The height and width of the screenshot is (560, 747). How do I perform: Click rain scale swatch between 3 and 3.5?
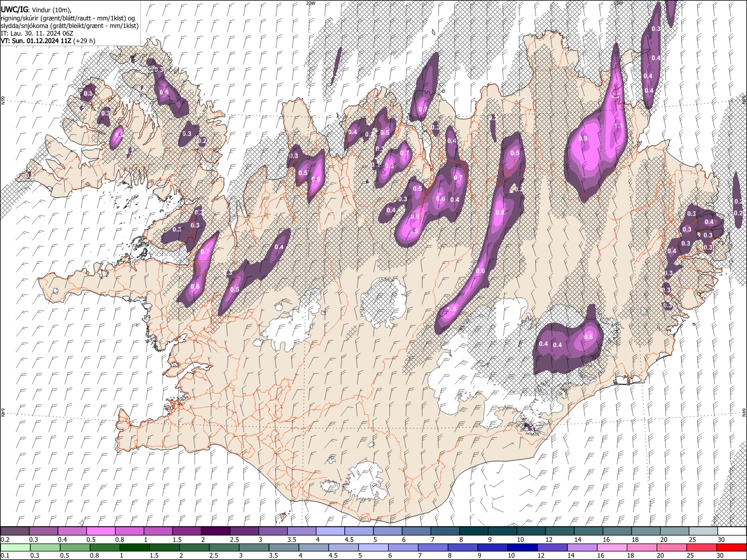pos(255,547)
